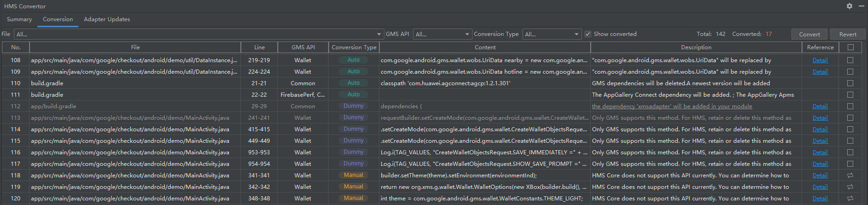
Task: Click the Manual badge in row 118
Action: tap(353, 175)
